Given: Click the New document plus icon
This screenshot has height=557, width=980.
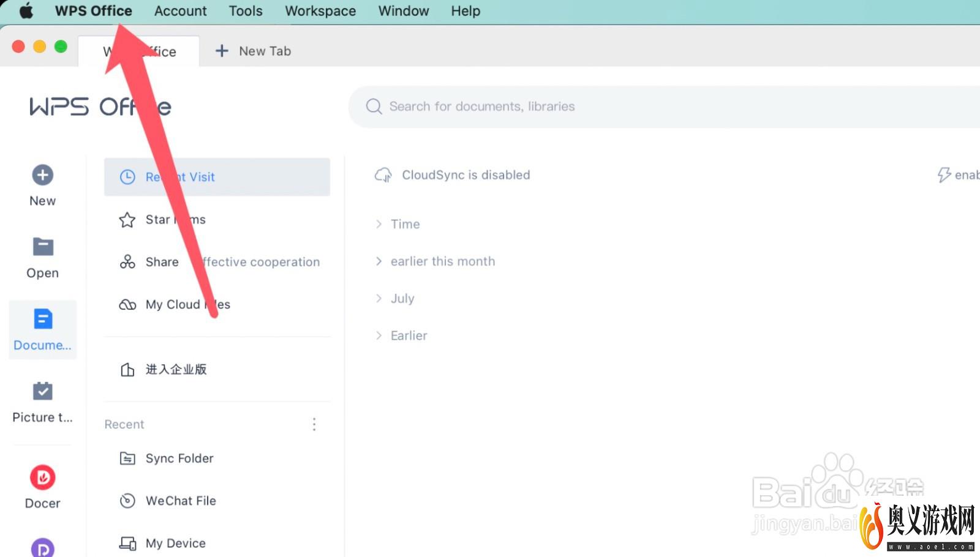Looking at the screenshot, I should click(x=42, y=175).
